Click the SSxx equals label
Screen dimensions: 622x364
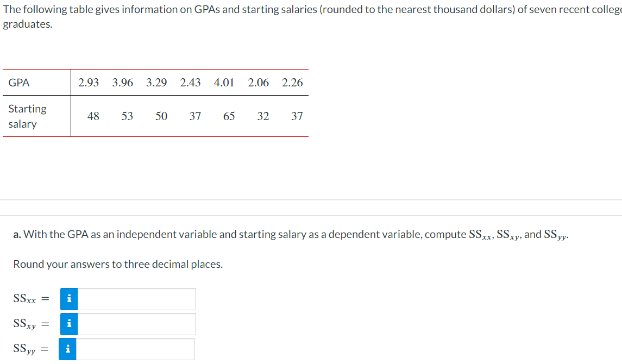pos(31,299)
